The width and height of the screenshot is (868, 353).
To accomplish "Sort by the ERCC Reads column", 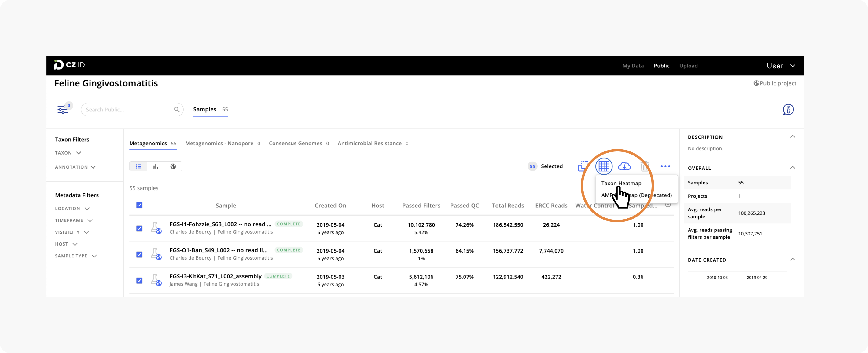I will click(551, 206).
